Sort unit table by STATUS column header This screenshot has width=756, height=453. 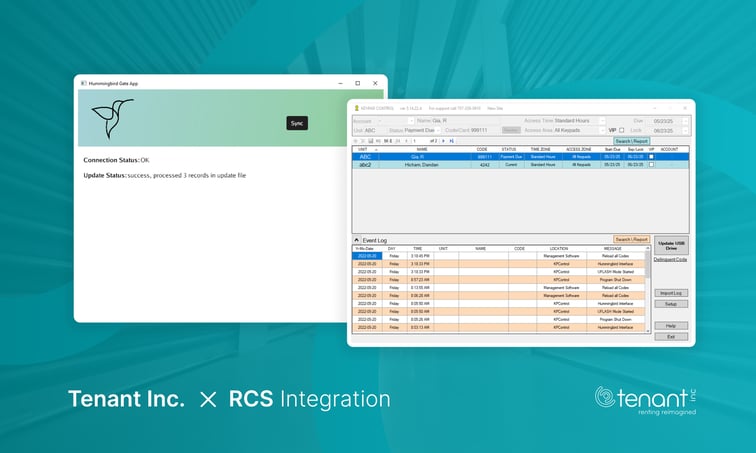(509, 149)
